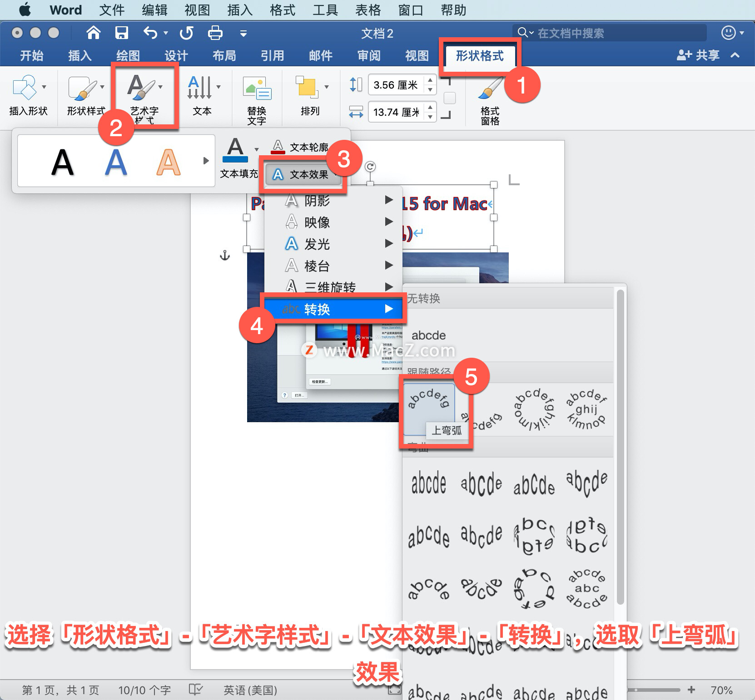
Task: Select the circle path transform
Action: click(534, 409)
